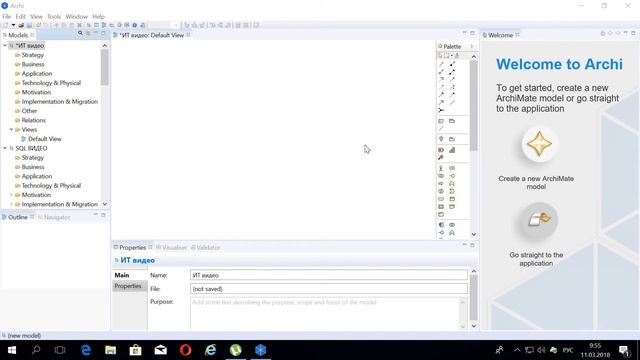
Task: Click the search filter icon in Models panel
Action: point(80,33)
